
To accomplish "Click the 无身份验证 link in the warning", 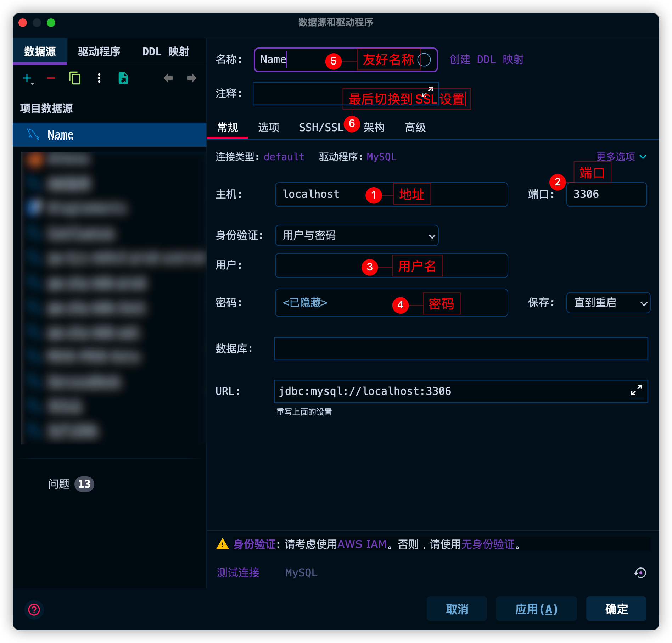I will [488, 545].
